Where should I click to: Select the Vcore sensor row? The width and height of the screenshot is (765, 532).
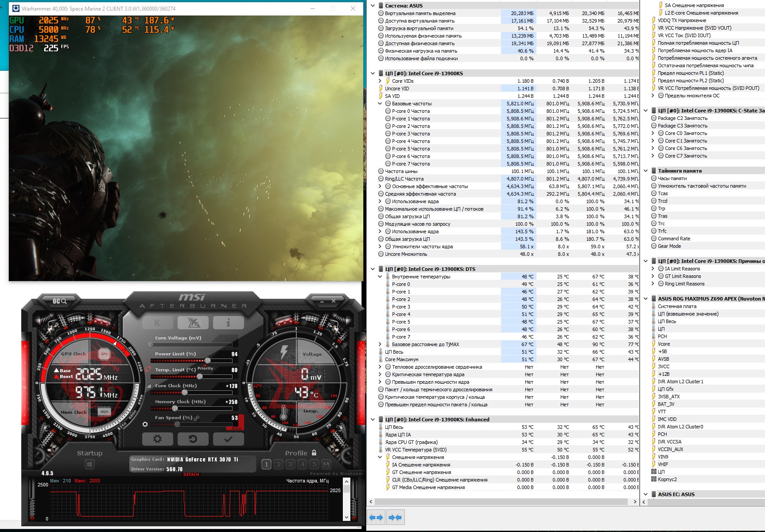tap(707, 344)
